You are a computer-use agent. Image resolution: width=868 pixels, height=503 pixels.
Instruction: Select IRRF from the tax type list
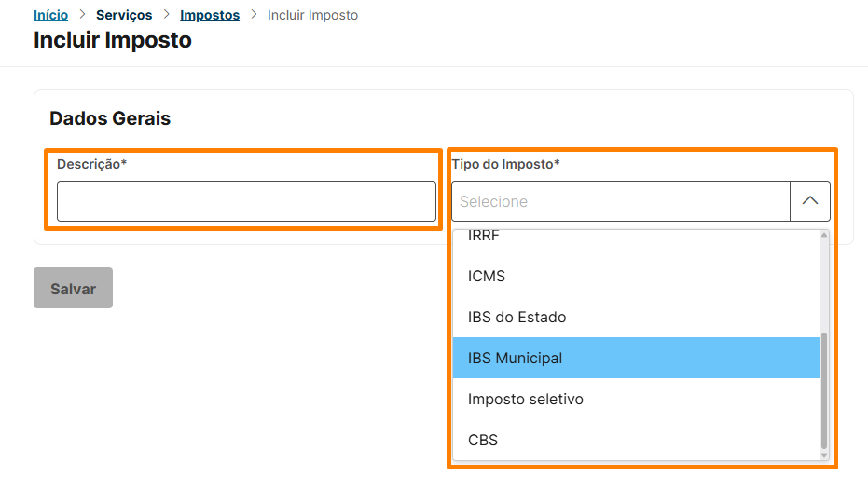(483, 237)
